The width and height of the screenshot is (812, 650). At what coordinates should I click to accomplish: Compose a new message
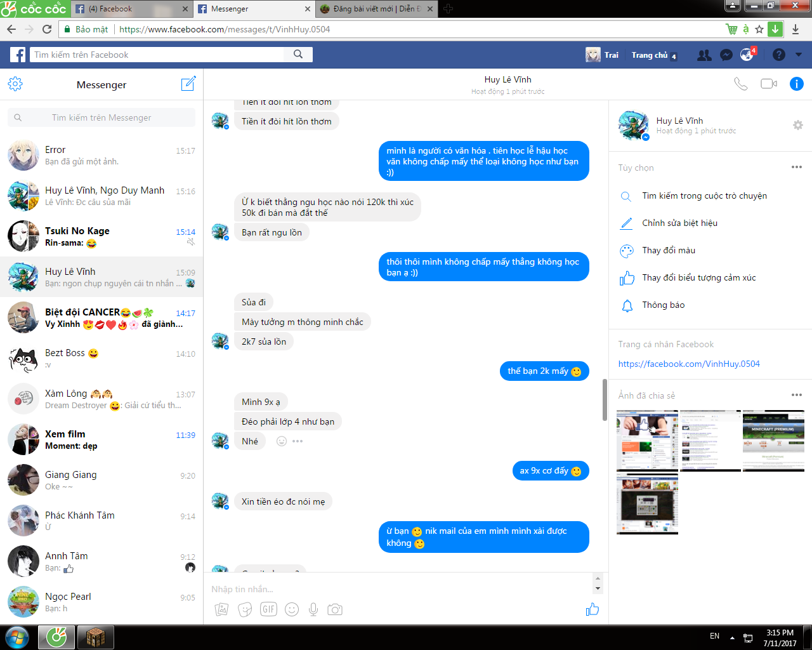[x=188, y=84]
